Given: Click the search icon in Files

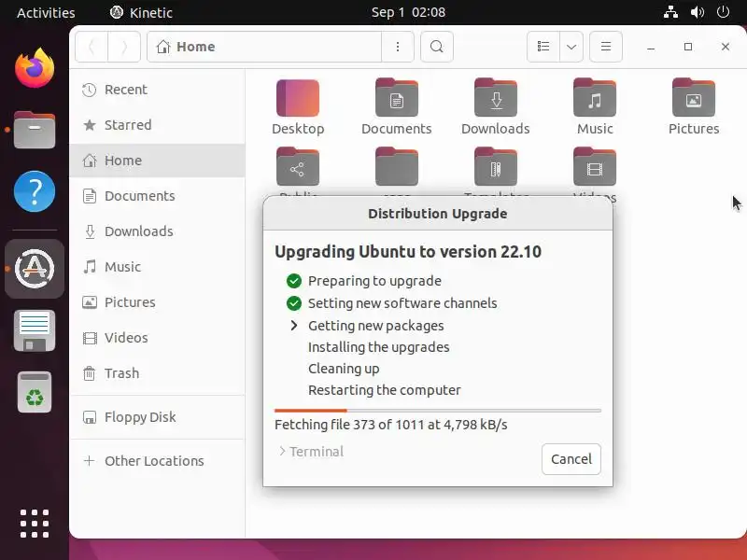Looking at the screenshot, I should 436,47.
